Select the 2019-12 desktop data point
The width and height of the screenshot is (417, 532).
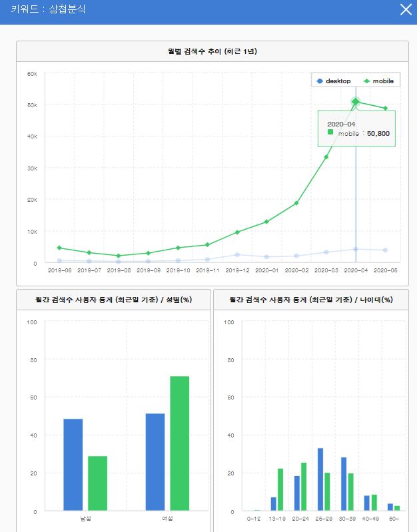tap(237, 254)
